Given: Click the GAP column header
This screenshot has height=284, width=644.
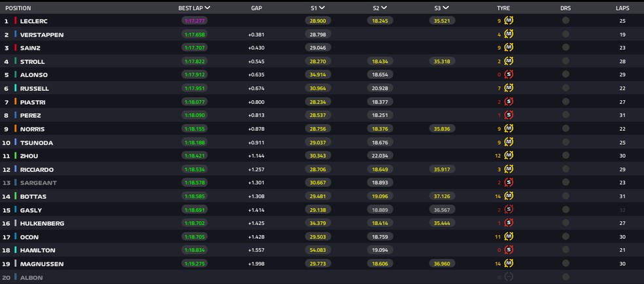Looking at the screenshot, I should [x=257, y=9].
